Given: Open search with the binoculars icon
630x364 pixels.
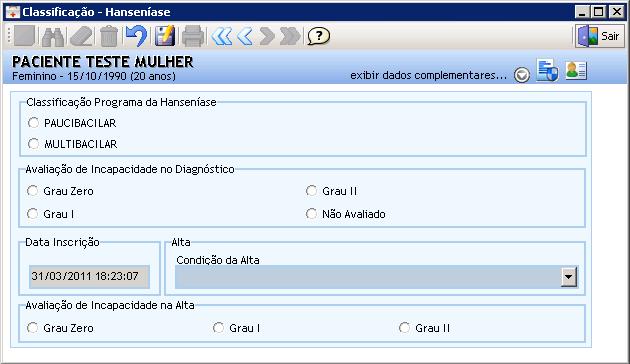Looking at the screenshot, I should [x=53, y=37].
